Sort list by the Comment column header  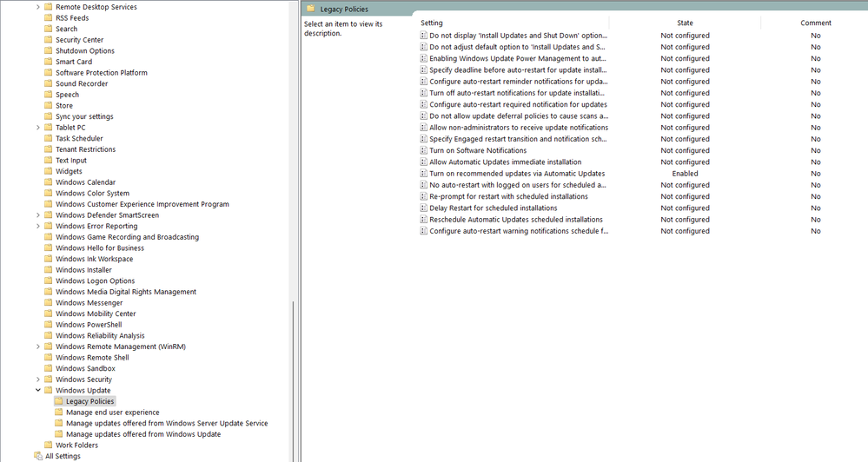point(814,23)
